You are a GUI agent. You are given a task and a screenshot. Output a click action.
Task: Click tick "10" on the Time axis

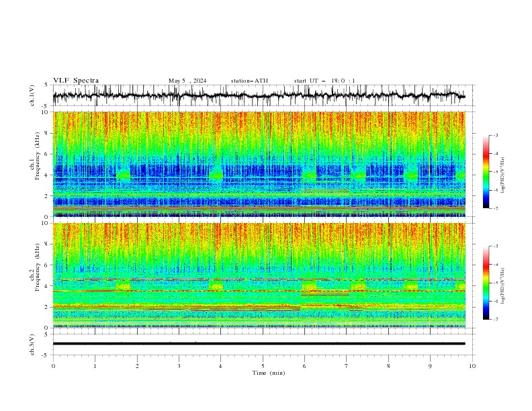point(472,366)
